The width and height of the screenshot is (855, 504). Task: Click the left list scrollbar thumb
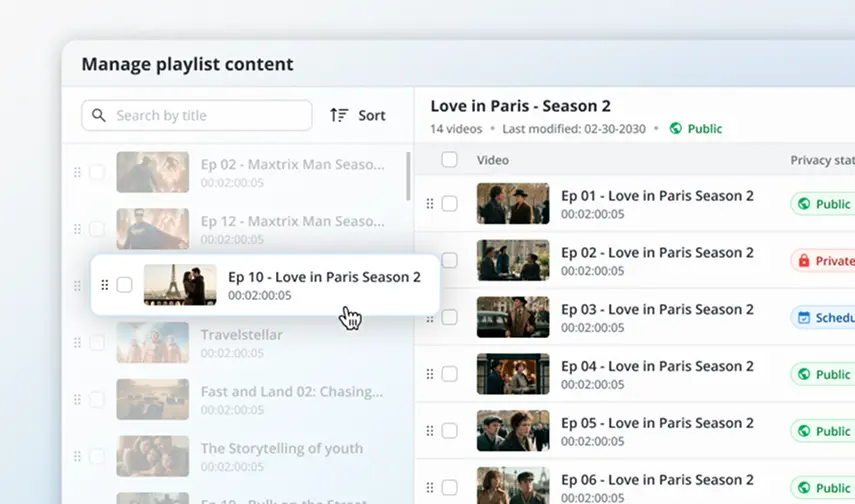click(408, 177)
